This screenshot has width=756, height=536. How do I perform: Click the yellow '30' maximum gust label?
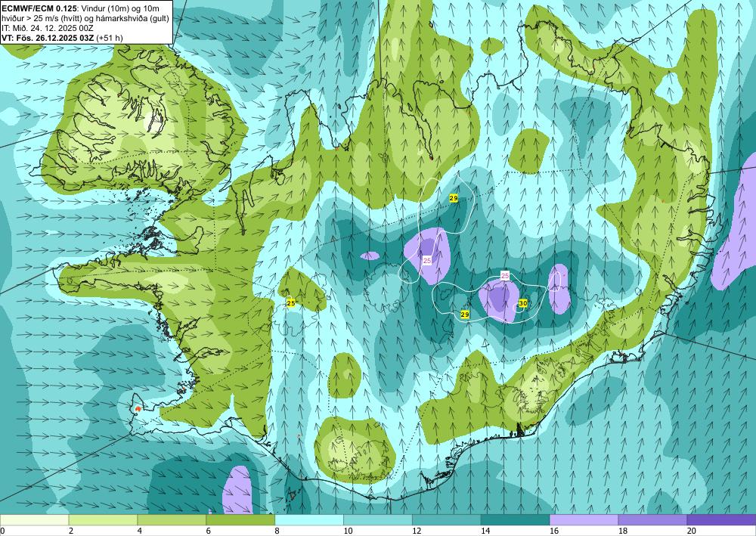(x=522, y=303)
